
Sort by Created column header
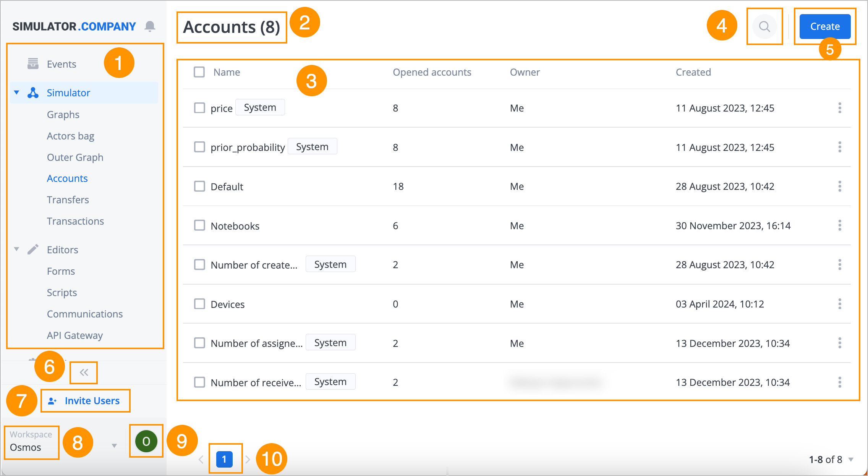[693, 72]
